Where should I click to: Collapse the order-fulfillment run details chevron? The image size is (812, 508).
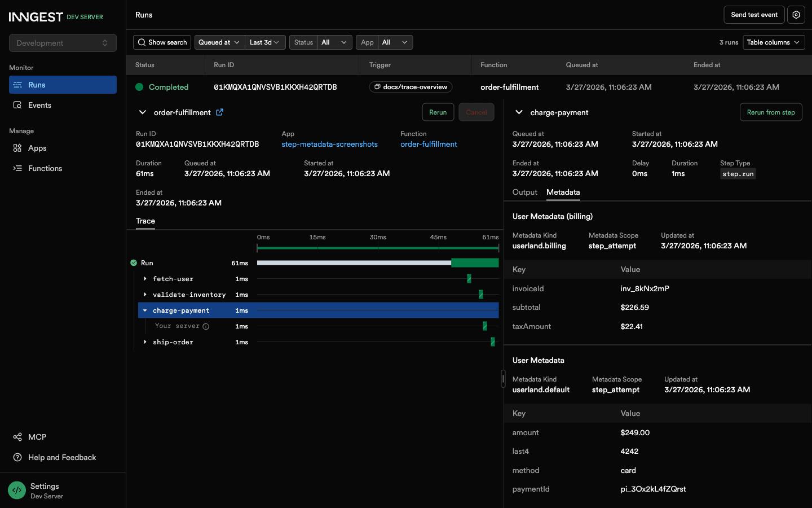click(143, 112)
